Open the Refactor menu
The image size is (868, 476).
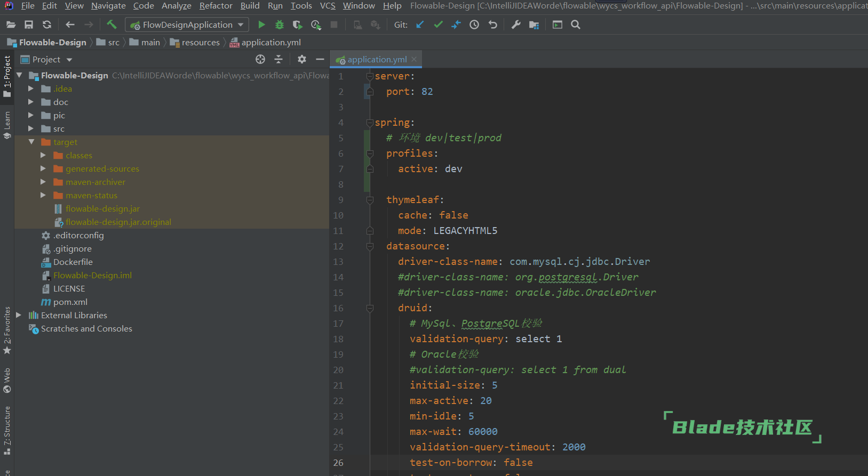point(216,6)
